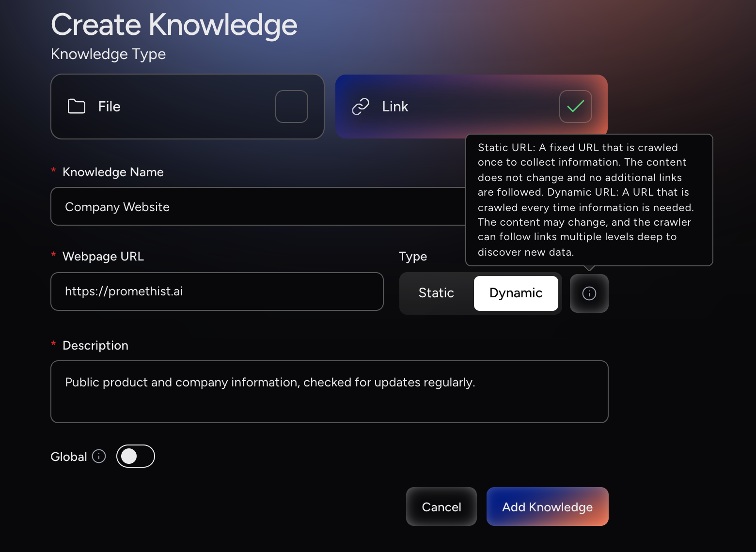The image size is (756, 552).
Task: Click the folder icon on File card
Action: point(77,107)
